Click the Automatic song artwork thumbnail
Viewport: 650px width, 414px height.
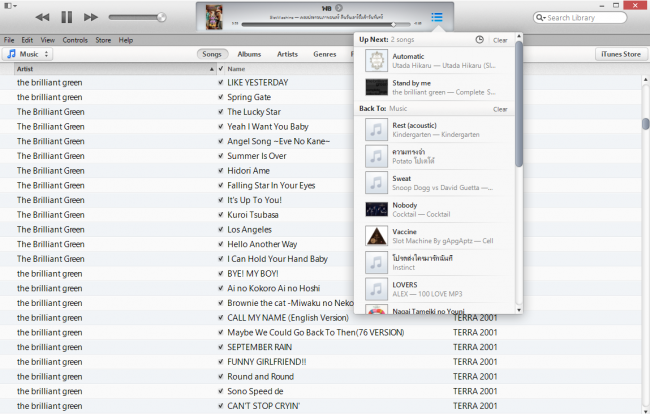376,61
